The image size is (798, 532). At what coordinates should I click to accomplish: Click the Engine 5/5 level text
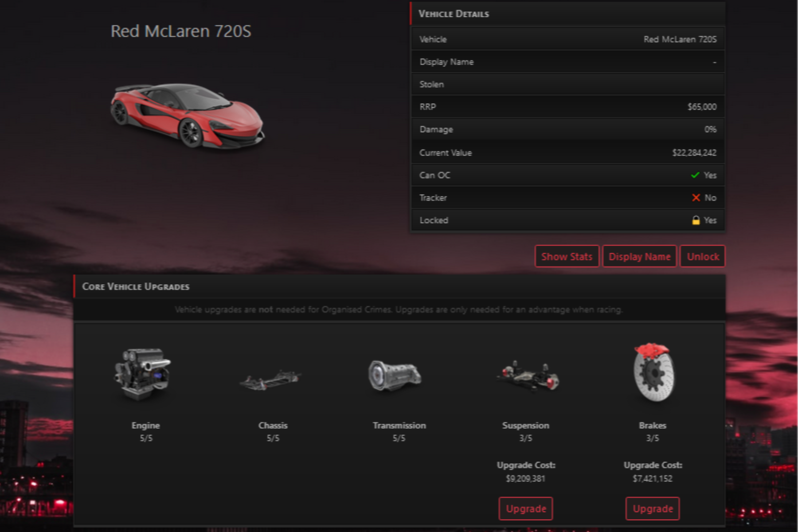(146, 438)
